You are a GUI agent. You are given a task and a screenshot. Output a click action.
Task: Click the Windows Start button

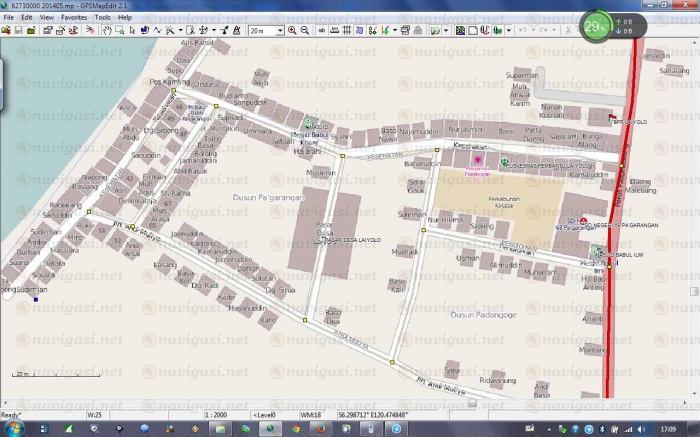click(14, 427)
